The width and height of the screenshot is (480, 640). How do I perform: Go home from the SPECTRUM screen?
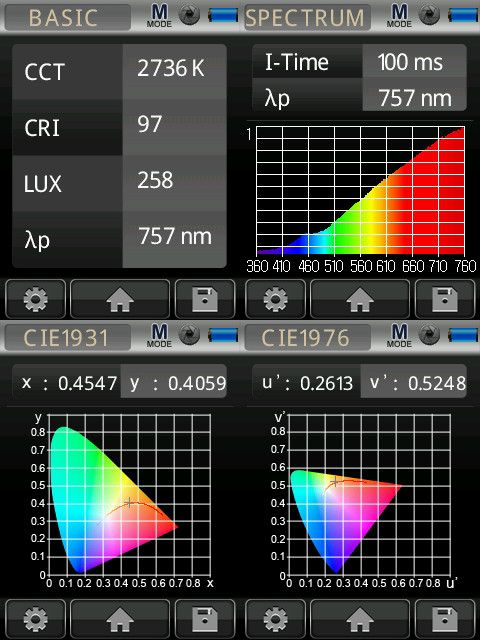[x=360, y=299]
